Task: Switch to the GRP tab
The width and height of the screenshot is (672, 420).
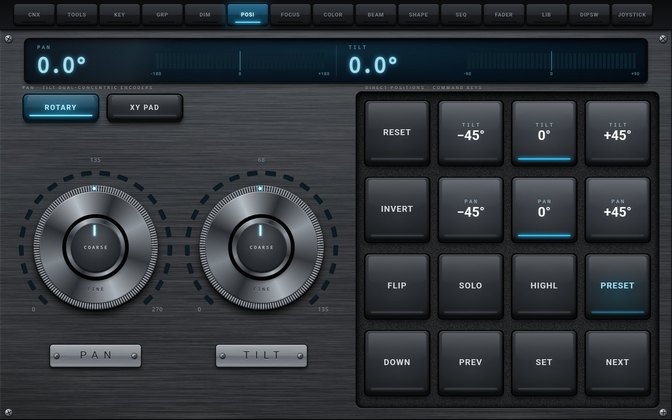Action: tap(162, 15)
